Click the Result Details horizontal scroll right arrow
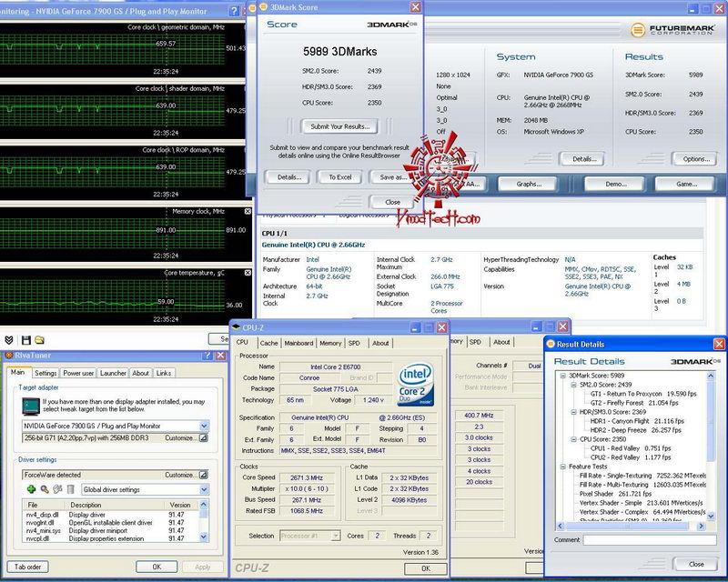 click(x=701, y=526)
